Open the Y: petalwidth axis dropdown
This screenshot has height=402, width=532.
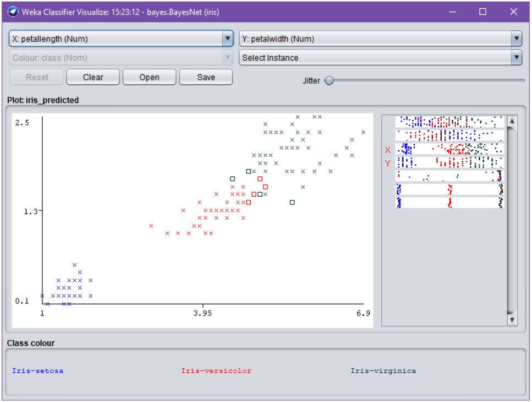pos(517,37)
